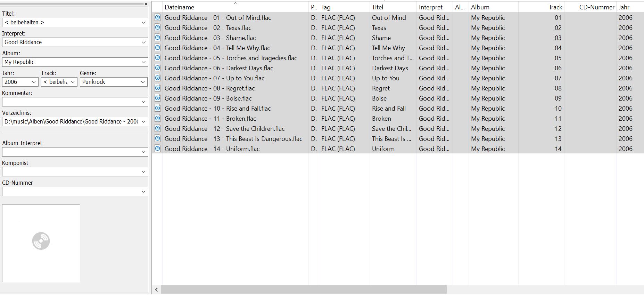Open the Genre dropdown arrow
Image resolution: width=644 pixels, height=295 pixels.
pos(143,82)
